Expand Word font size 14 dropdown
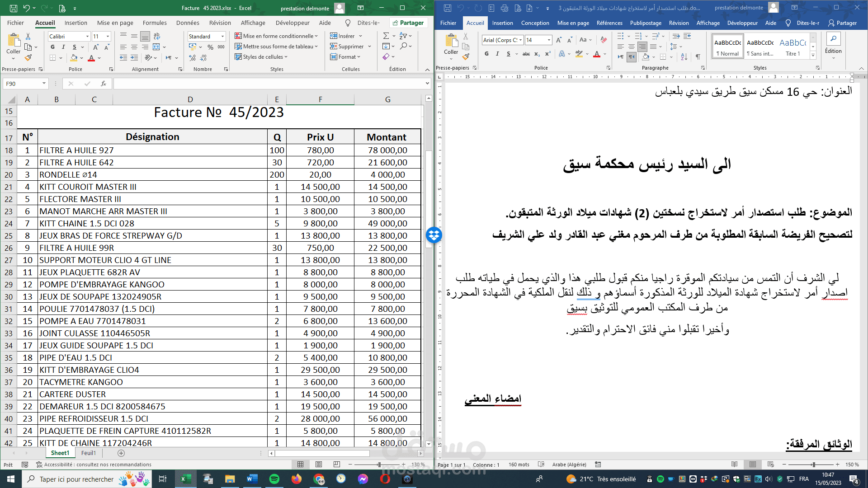This screenshot has width=868, height=488. point(549,40)
